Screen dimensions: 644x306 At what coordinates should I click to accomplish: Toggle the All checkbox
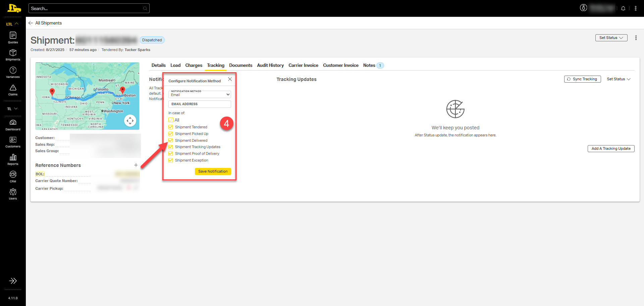pyautogui.click(x=171, y=120)
